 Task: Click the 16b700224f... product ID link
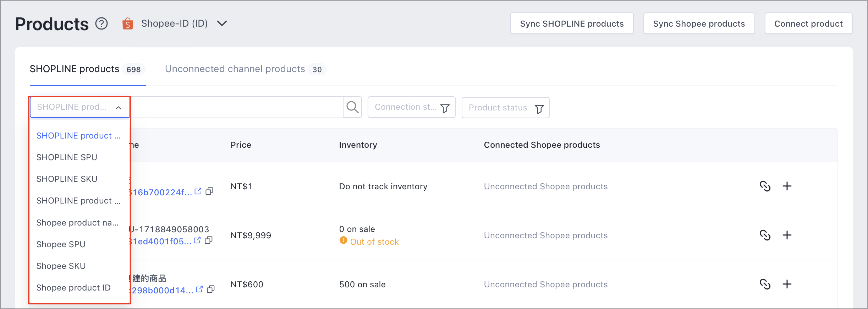[x=161, y=193]
